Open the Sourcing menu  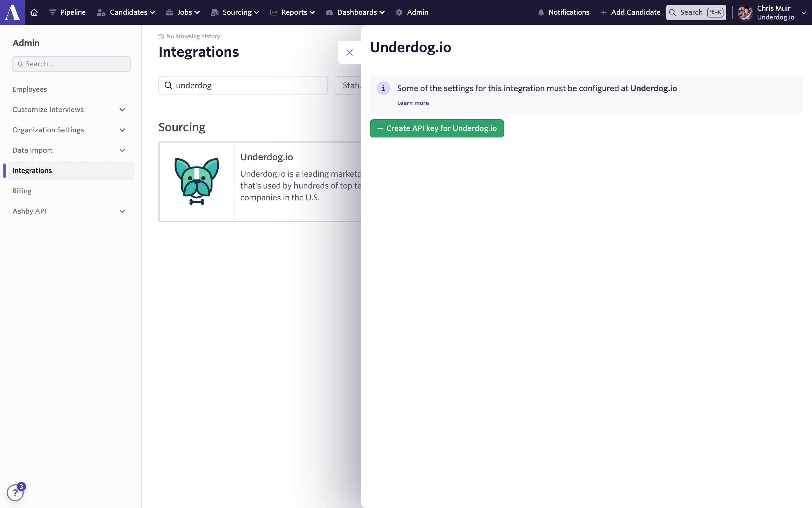tap(235, 12)
